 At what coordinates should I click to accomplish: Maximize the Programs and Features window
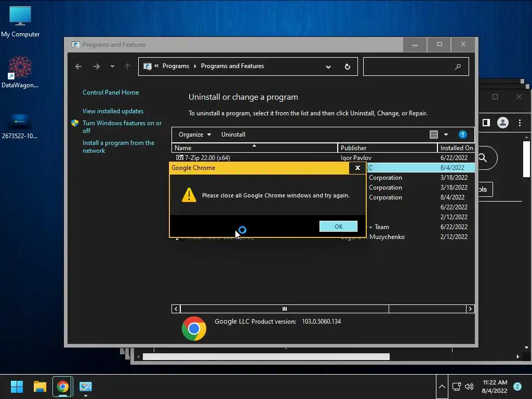click(439, 45)
